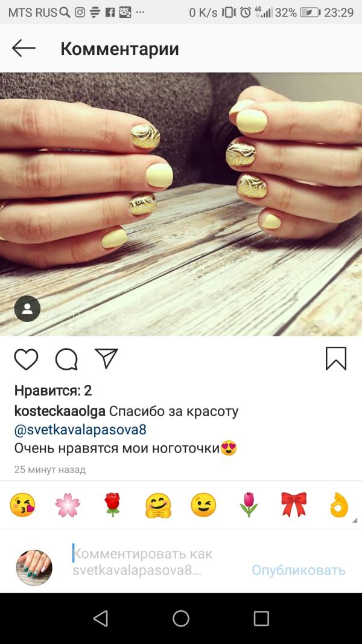
Task: Insert the hugging face emoji
Action: (158, 505)
